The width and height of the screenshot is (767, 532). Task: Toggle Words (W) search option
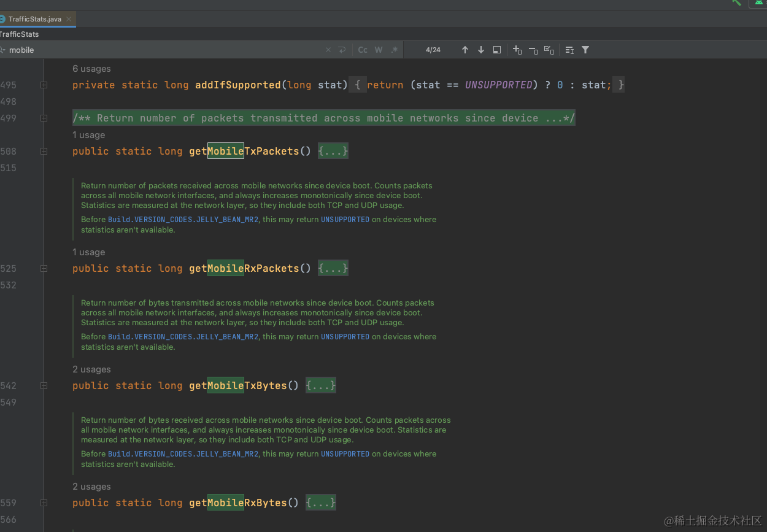pos(379,50)
